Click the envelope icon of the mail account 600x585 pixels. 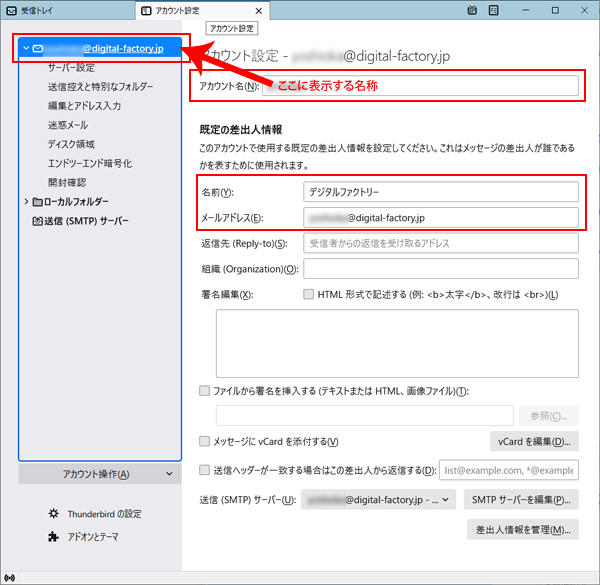tap(38, 47)
